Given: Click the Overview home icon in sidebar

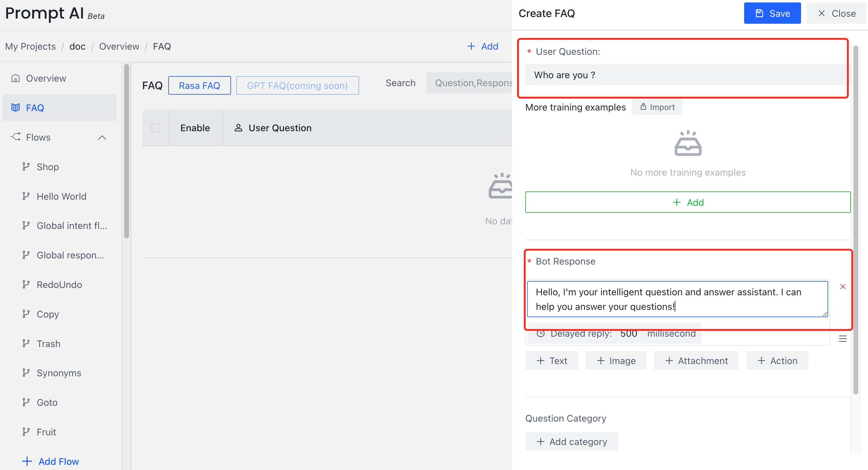Looking at the screenshot, I should (x=16, y=78).
